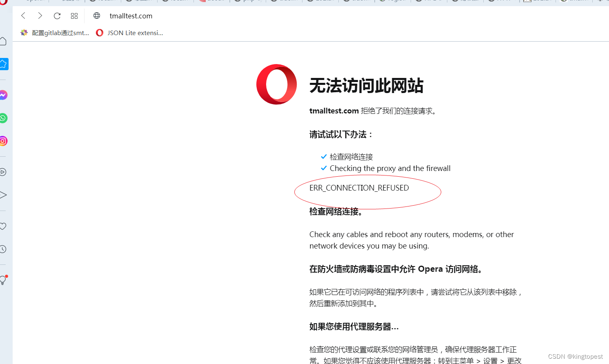Click the 如果它已在可访问网络 paragraph
Viewport: 609px width, 364px height.
[416, 297]
